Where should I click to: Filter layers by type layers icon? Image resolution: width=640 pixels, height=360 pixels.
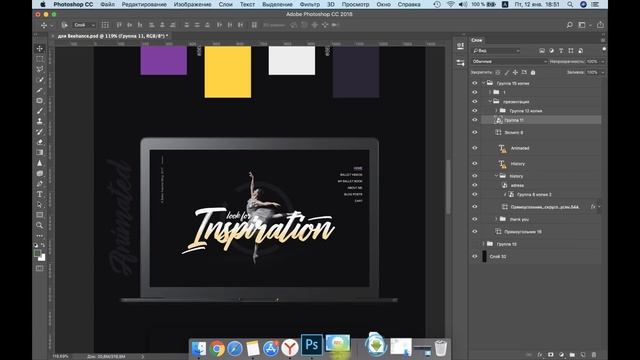click(x=561, y=51)
